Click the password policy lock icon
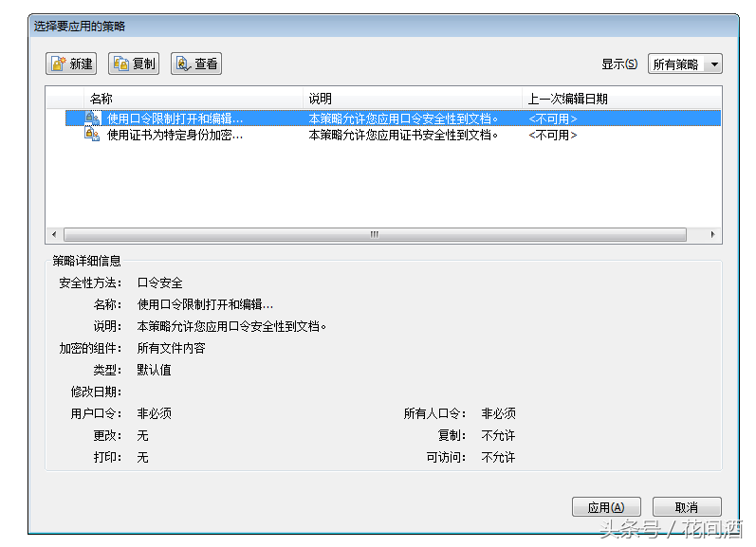 click(92, 119)
